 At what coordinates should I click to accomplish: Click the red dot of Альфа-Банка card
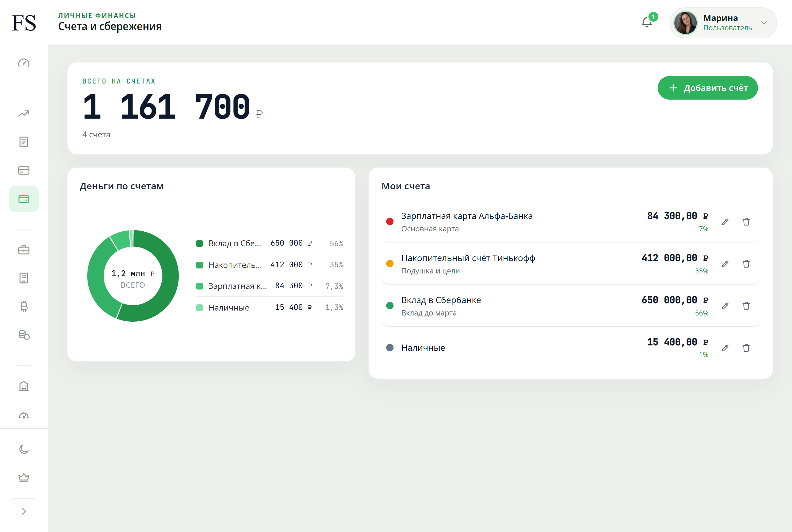coord(390,221)
